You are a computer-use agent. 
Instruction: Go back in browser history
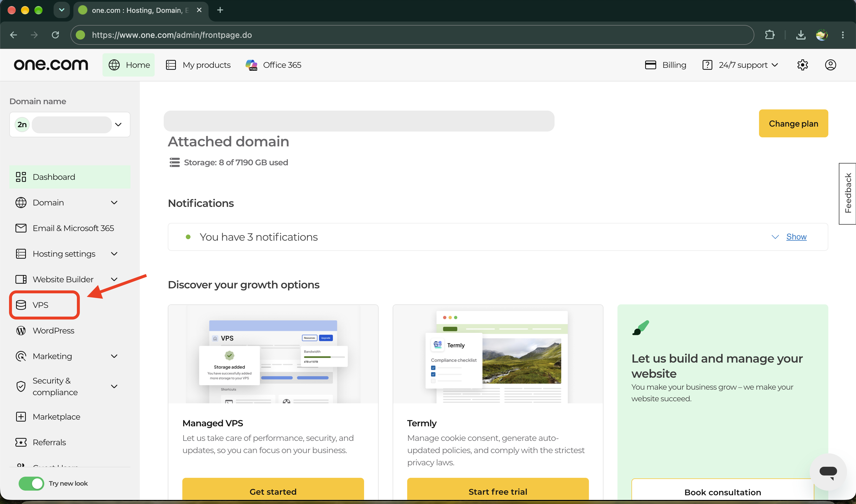[14, 35]
